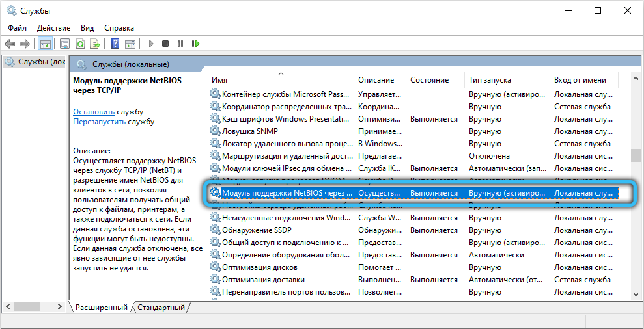Screen dimensions: 644x329
Task: Refresh the services list via toolbar
Action: pyautogui.click(x=80, y=44)
